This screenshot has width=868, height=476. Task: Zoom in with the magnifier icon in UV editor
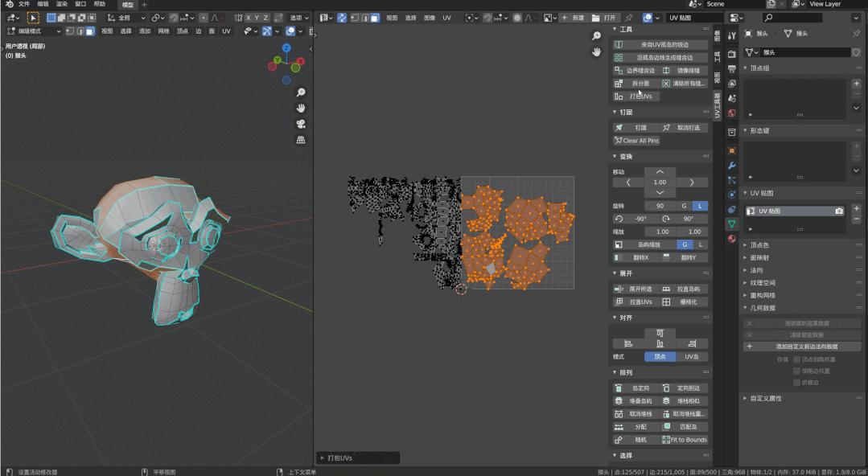(596, 36)
